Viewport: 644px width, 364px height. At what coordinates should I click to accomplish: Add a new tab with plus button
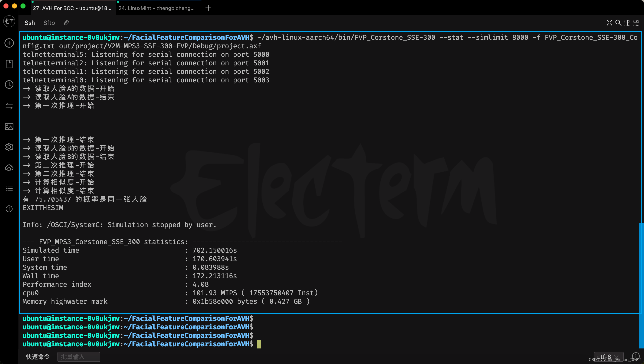click(208, 8)
